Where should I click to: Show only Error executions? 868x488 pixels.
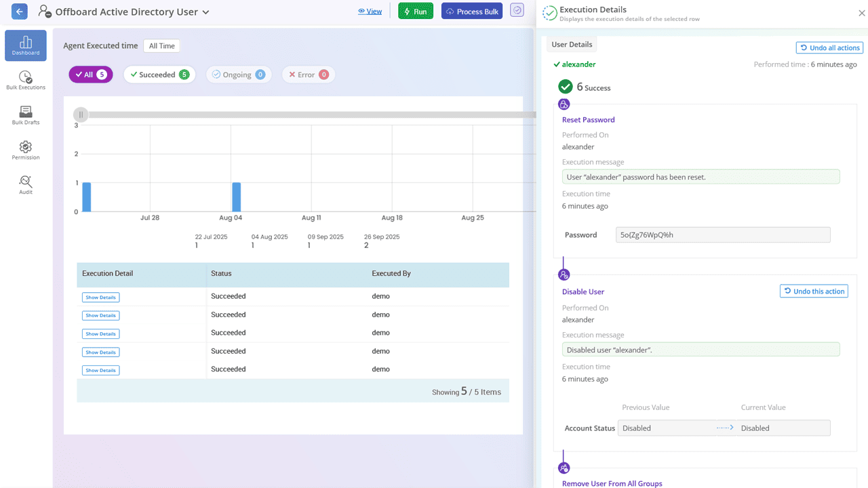(308, 74)
